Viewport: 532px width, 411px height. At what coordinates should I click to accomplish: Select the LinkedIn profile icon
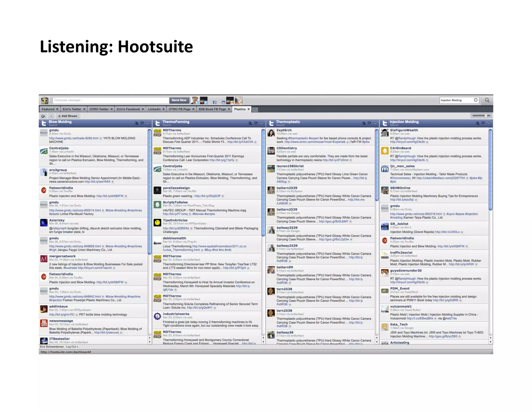(223, 103)
